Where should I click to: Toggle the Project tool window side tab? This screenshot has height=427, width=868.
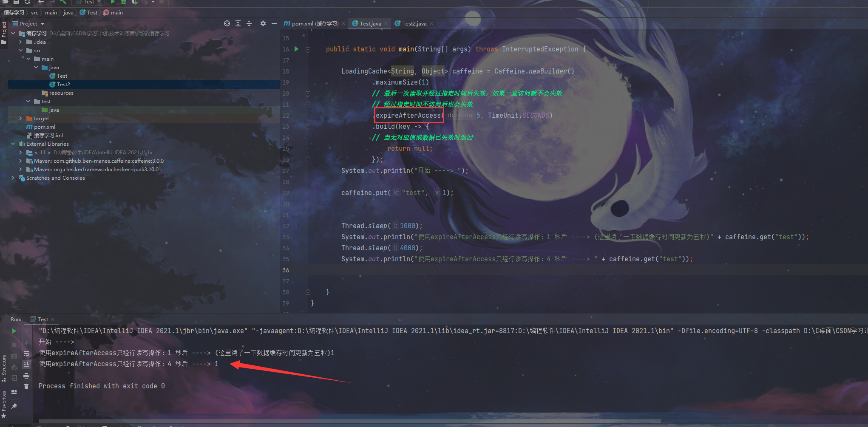coord(4,32)
